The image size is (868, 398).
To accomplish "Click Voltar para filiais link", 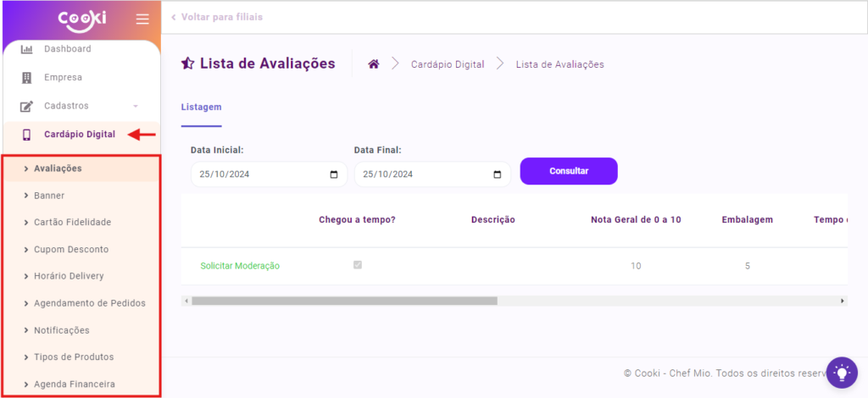I will pyautogui.click(x=222, y=17).
